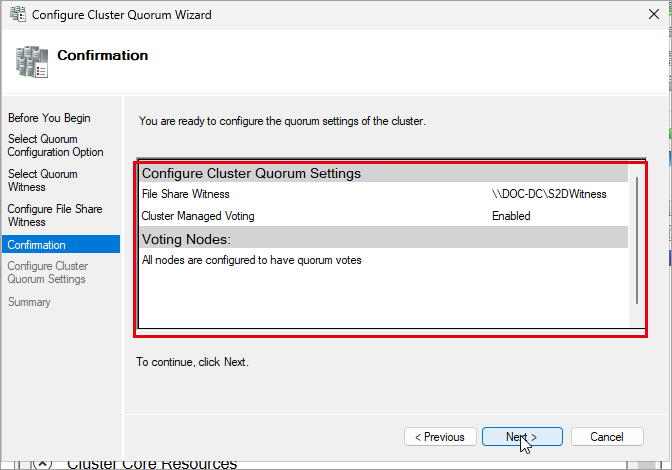The height and width of the screenshot is (470, 672).
Task: Click the Enabled voting value
Action: pyautogui.click(x=511, y=216)
